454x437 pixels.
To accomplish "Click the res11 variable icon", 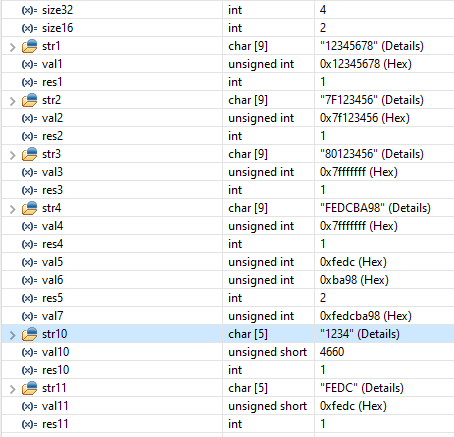I will coord(29,424).
